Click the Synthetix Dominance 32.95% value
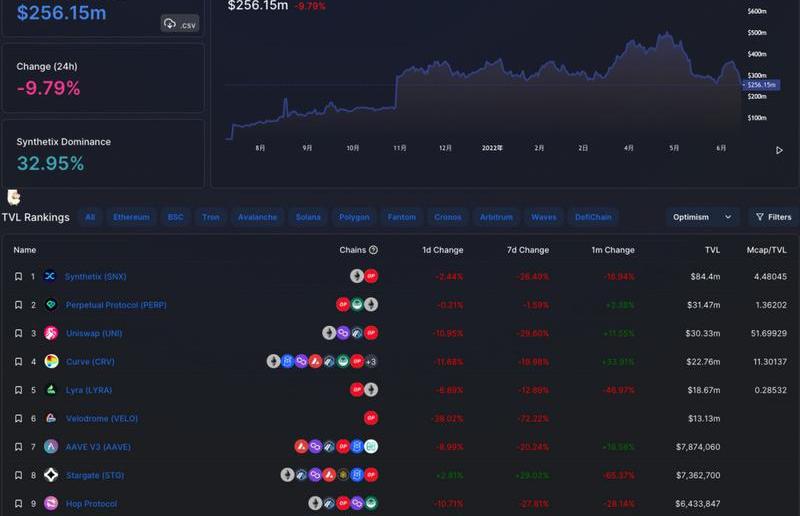The height and width of the screenshot is (516, 800). coord(51,163)
